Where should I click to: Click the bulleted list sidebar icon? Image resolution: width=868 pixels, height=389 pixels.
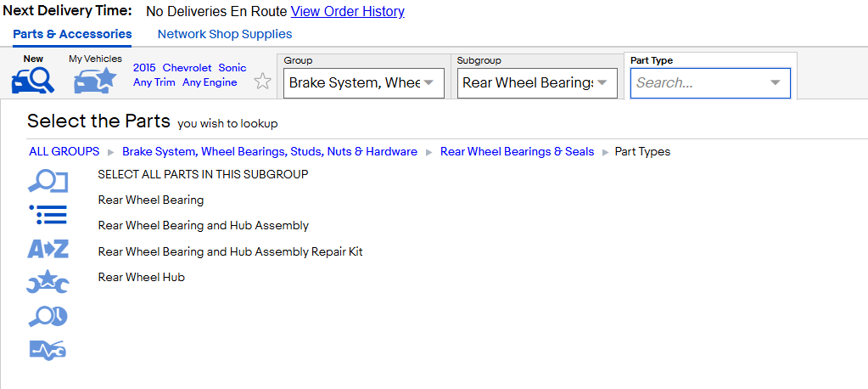point(48,214)
